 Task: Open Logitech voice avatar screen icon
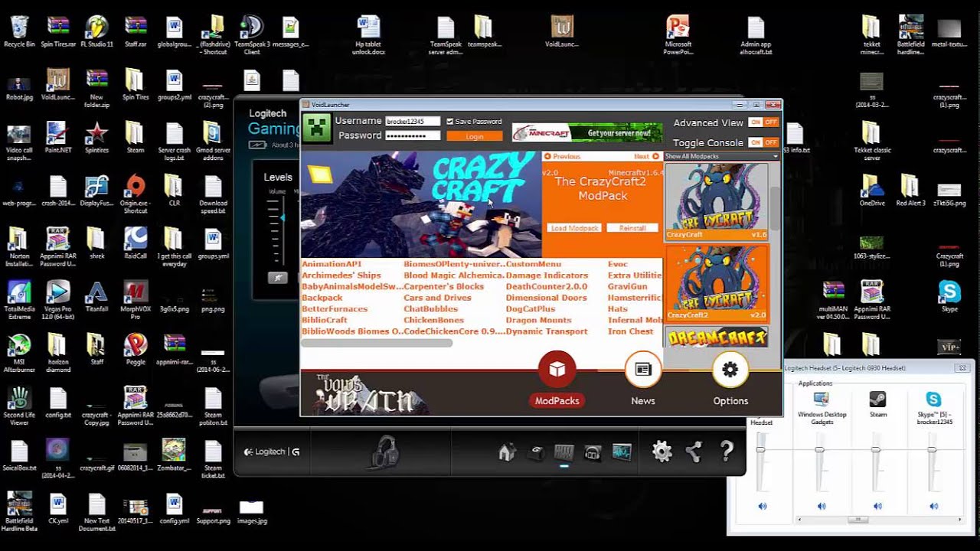point(622,452)
